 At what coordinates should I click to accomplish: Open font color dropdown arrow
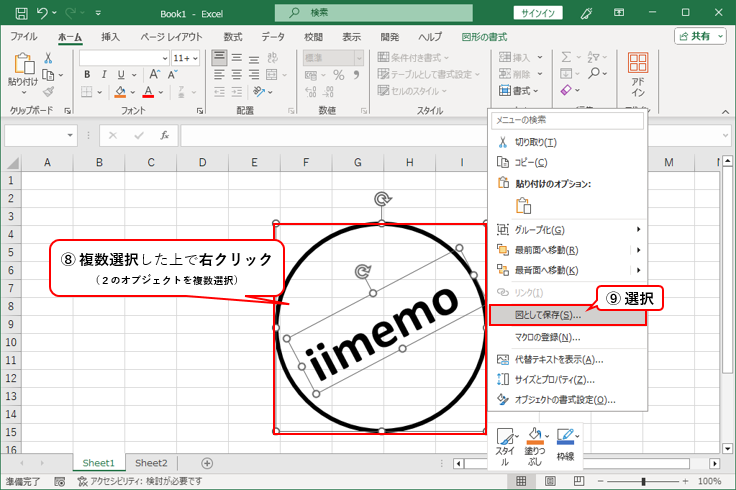coord(161,92)
